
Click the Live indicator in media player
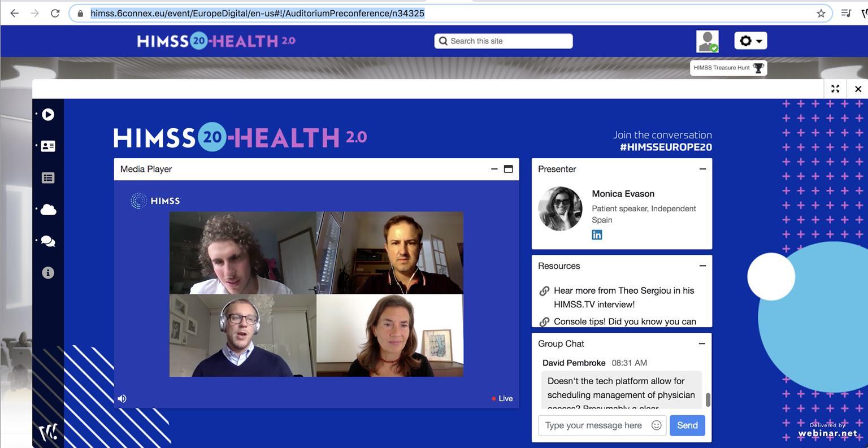[x=502, y=398]
